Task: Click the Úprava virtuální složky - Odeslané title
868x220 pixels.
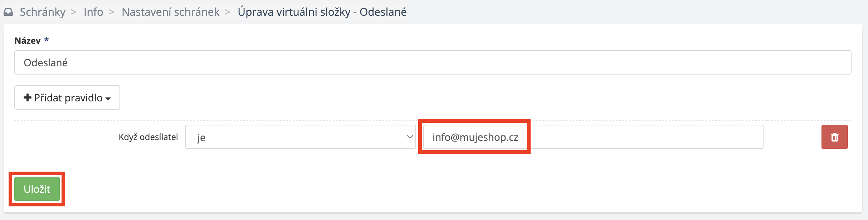Action: point(322,12)
